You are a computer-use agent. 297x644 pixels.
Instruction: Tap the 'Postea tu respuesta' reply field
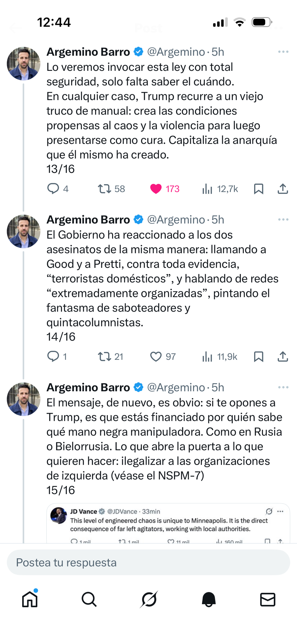(x=148, y=563)
